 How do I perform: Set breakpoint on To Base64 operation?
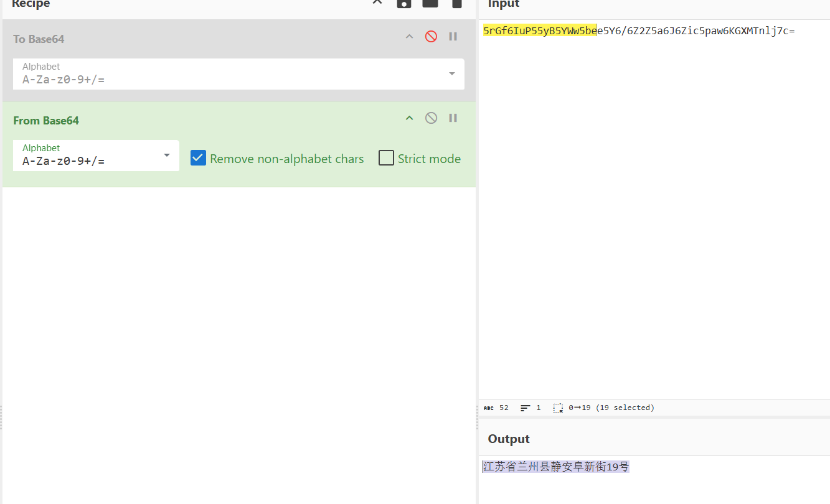(x=453, y=37)
